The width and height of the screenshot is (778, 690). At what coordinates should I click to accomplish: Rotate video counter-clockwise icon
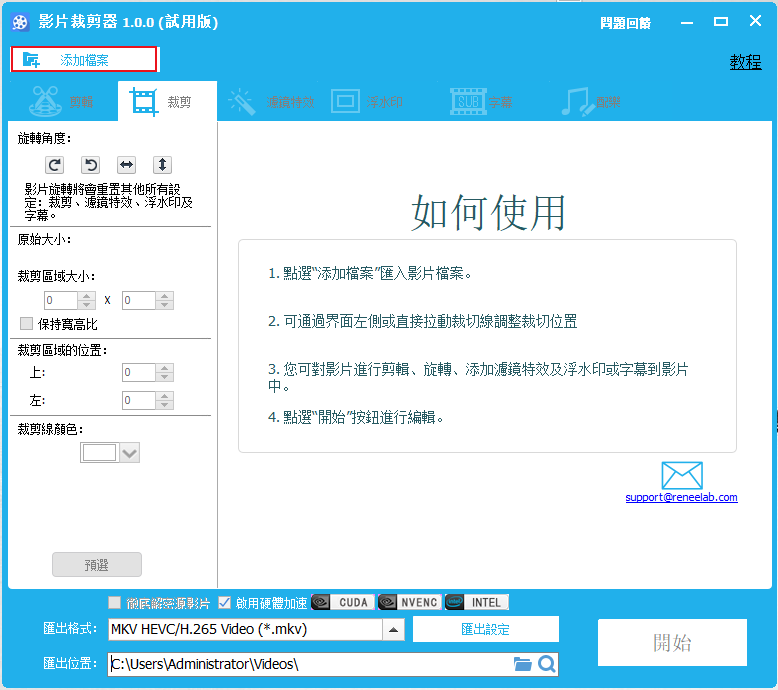(x=90, y=165)
